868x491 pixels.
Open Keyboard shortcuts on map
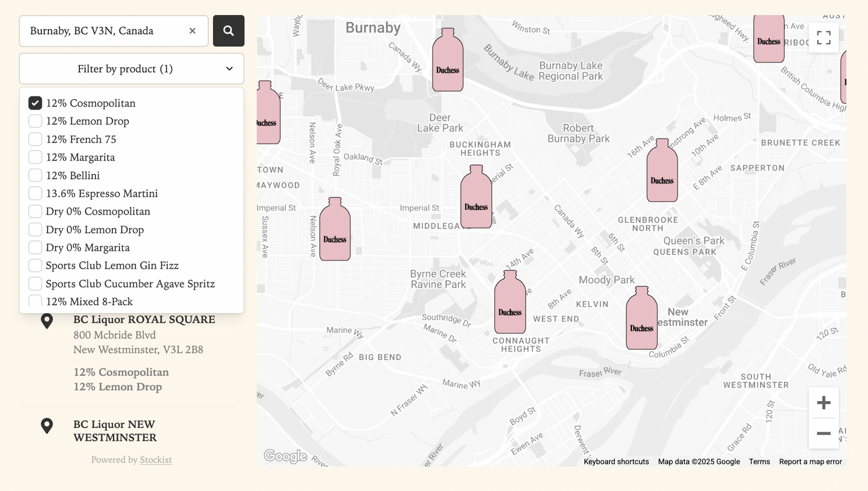(616, 461)
